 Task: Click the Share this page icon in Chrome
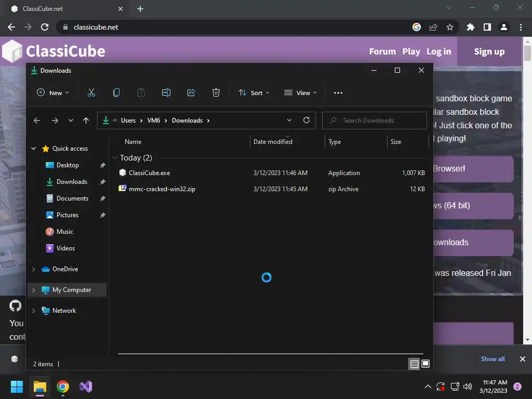pyautogui.click(x=433, y=27)
